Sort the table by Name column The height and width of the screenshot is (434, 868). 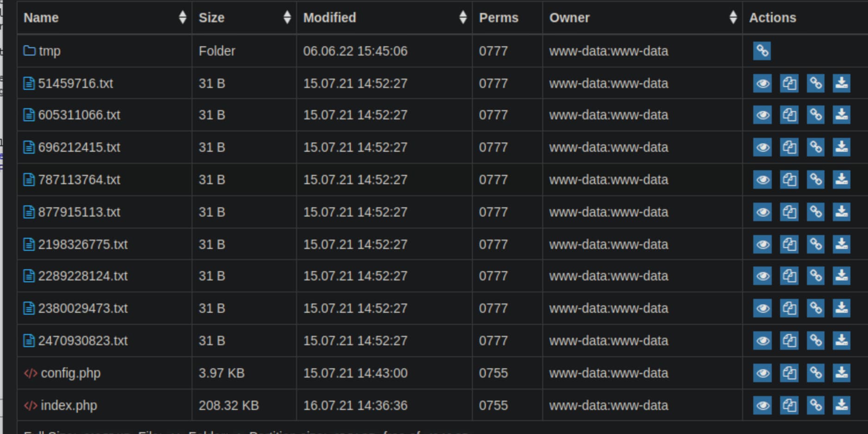pos(182,18)
